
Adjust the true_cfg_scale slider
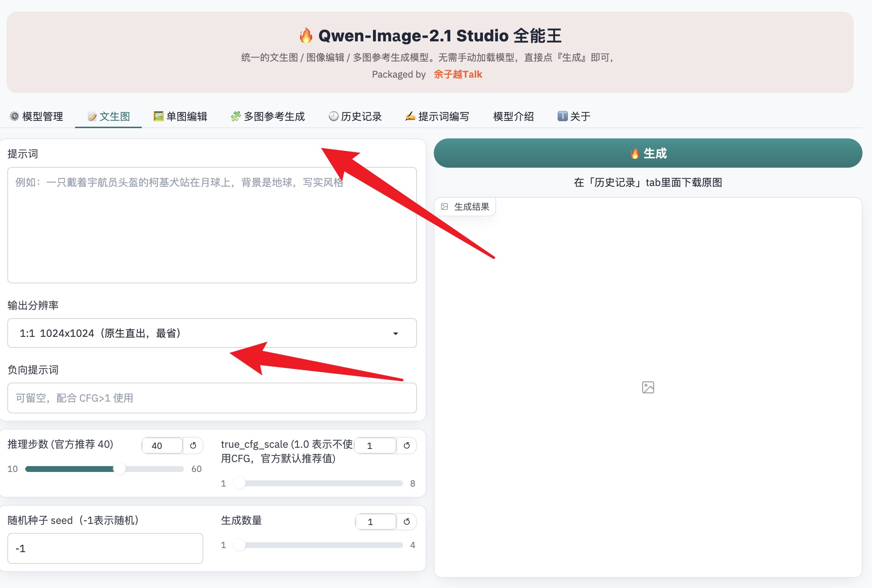pos(318,483)
